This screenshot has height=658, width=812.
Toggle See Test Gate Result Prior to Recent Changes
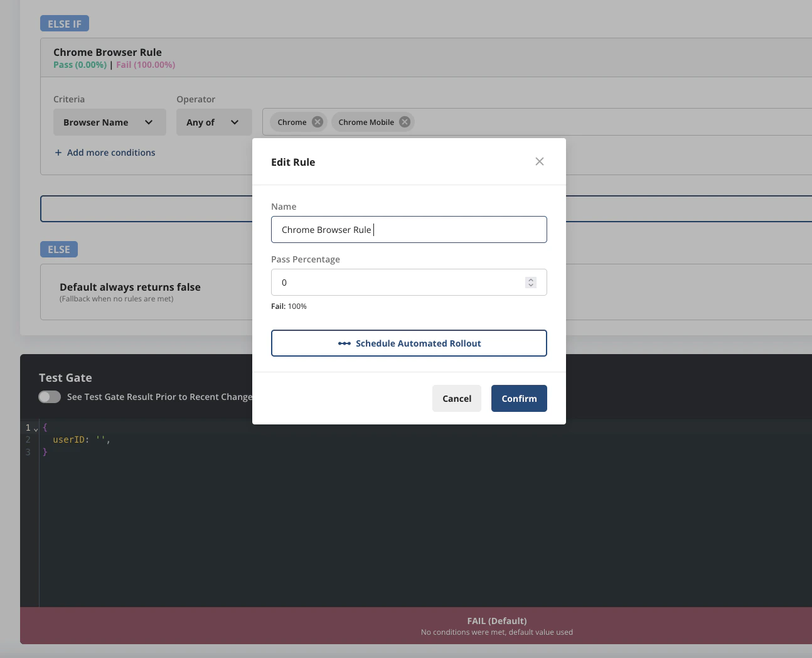coord(50,397)
